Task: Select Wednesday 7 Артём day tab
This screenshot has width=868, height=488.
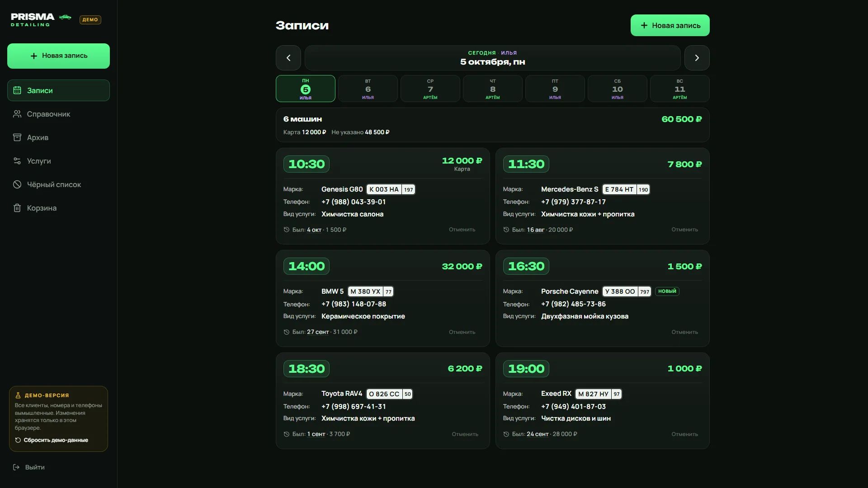Action: pyautogui.click(x=430, y=89)
